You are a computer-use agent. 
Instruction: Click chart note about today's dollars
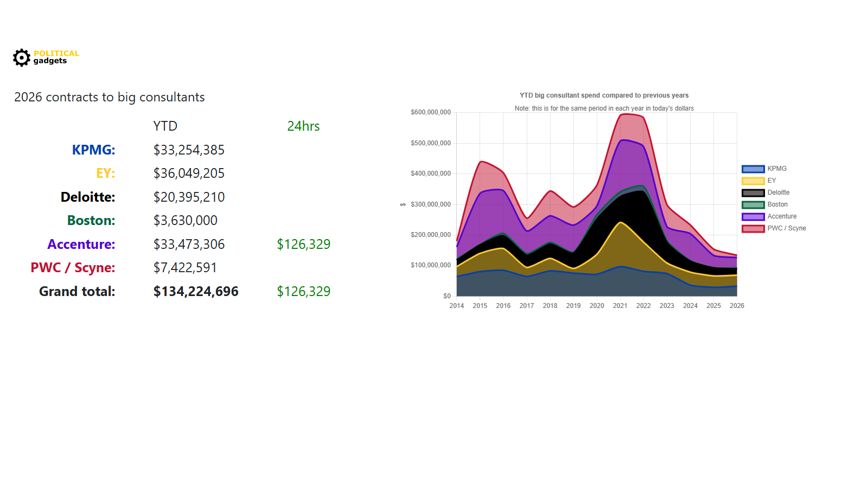click(604, 108)
